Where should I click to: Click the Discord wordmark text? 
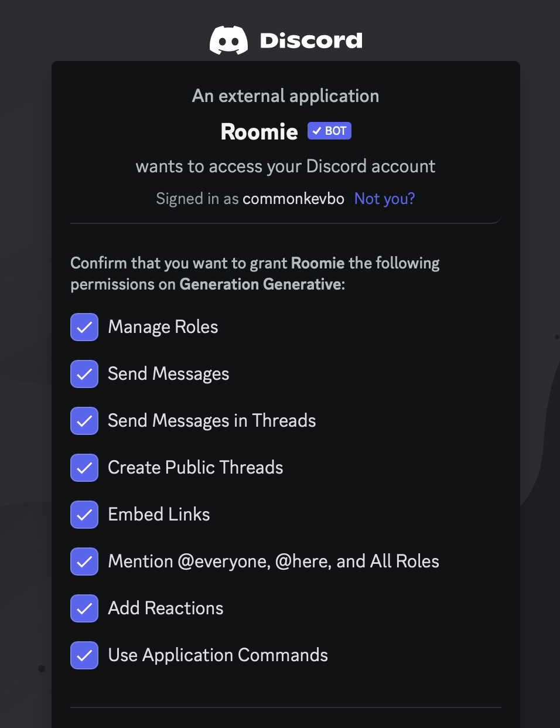click(x=311, y=40)
